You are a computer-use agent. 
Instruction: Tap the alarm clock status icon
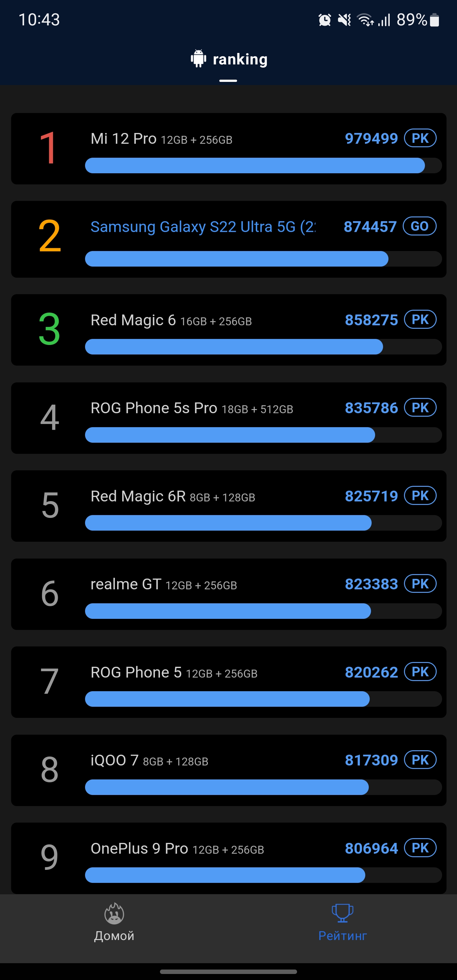coord(325,20)
